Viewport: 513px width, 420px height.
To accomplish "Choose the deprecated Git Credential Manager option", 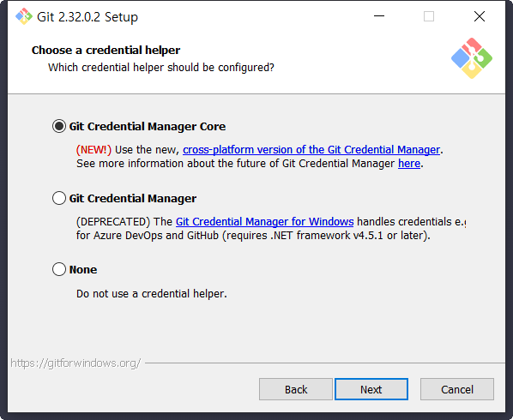I will 59,198.
